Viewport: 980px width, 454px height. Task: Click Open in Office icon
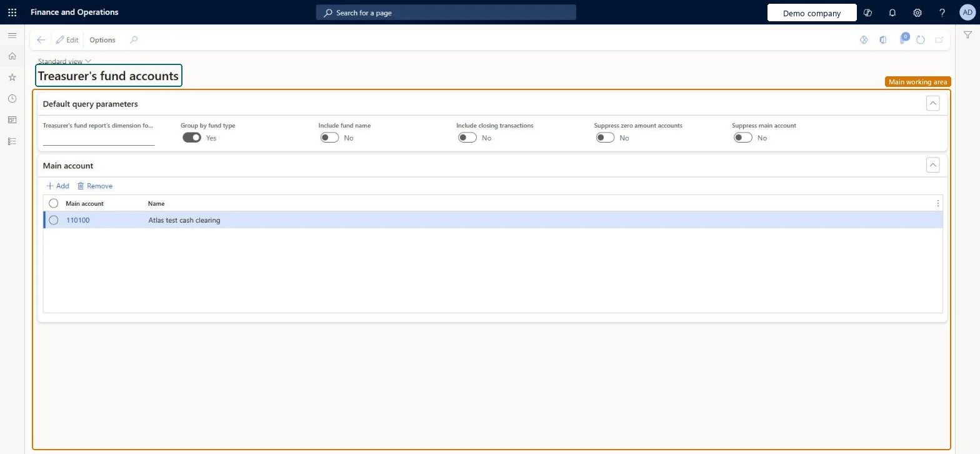coord(882,40)
